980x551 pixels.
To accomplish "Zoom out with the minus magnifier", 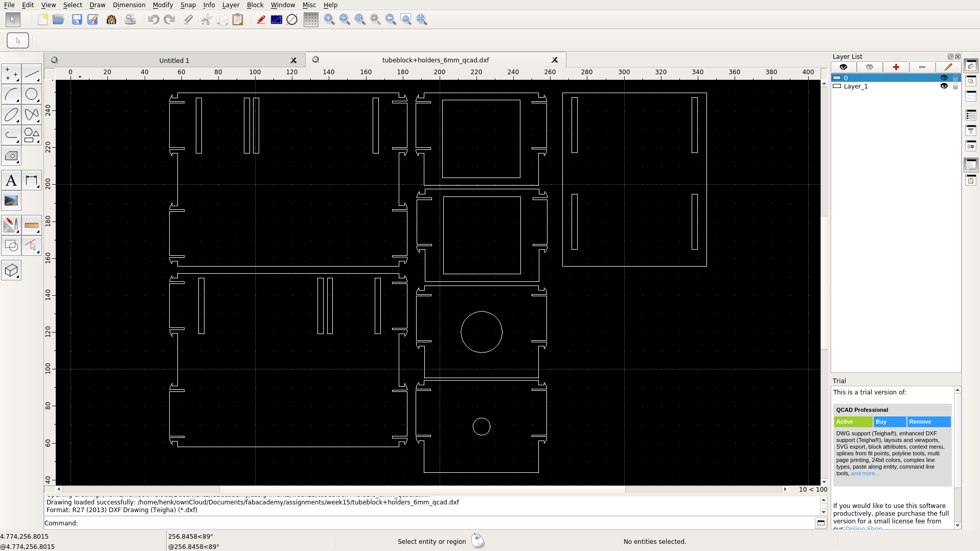I will (345, 19).
